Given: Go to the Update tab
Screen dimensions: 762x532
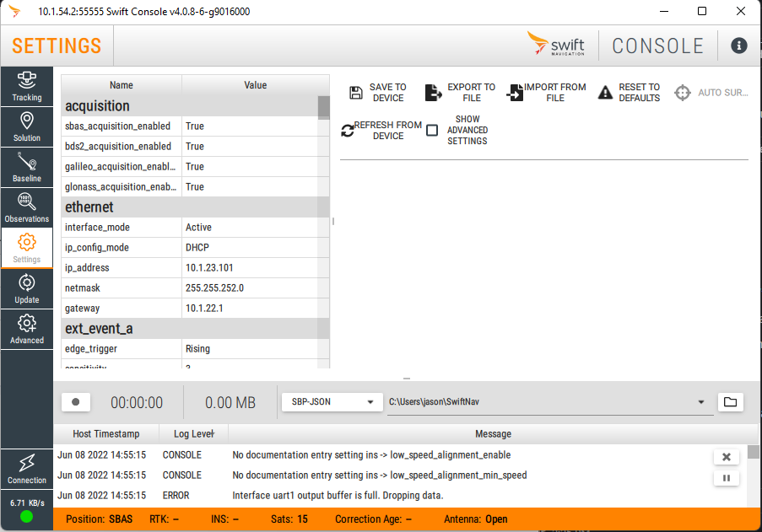Looking at the screenshot, I should click(27, 289).
